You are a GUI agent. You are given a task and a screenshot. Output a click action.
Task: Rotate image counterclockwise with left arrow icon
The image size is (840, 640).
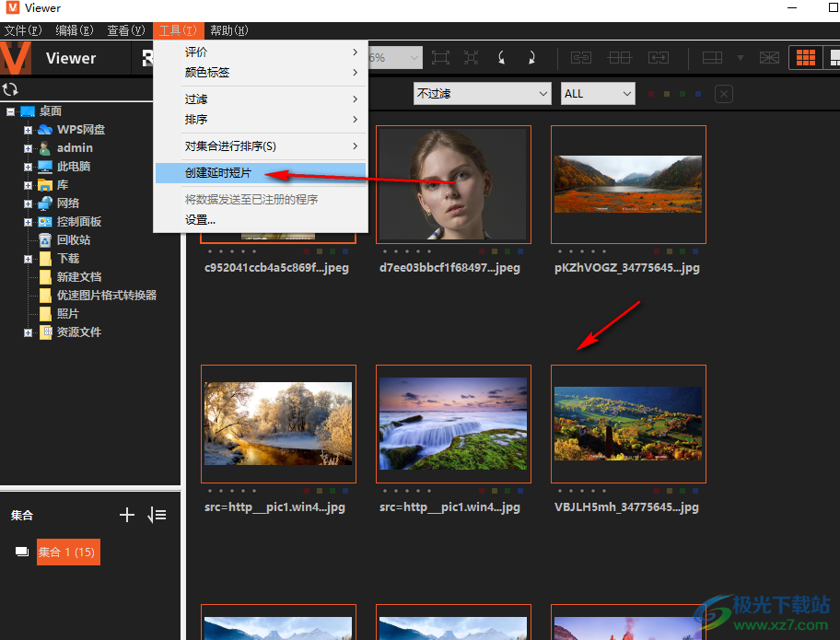pos(501,57)
